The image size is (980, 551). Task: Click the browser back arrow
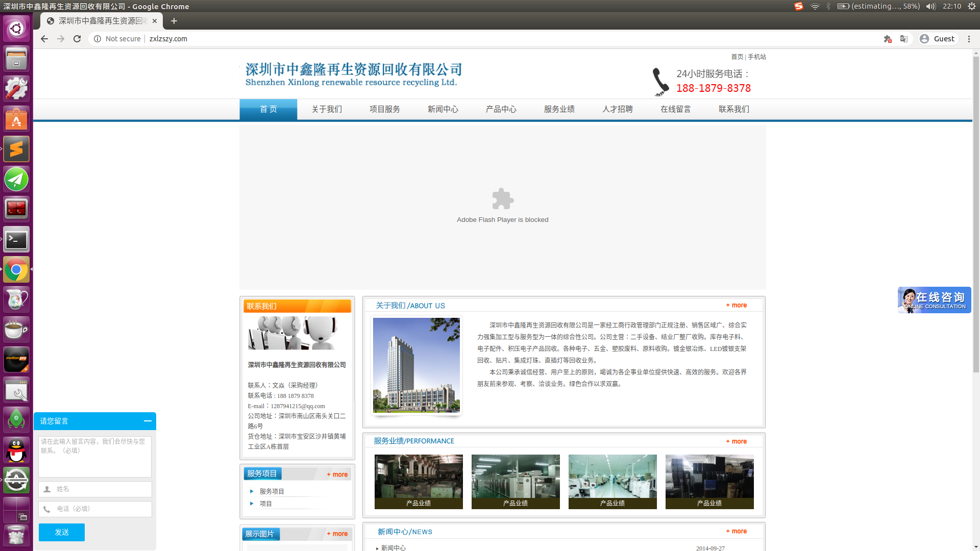pos(44,39)
